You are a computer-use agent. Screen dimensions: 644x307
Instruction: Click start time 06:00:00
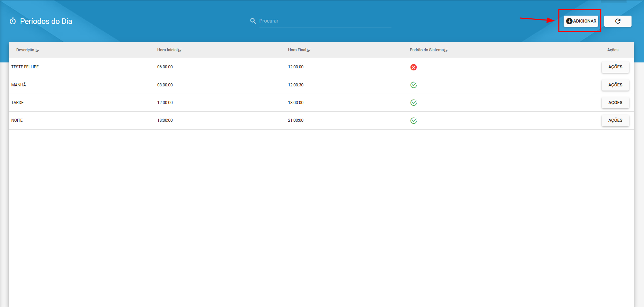tap(165, 67)
